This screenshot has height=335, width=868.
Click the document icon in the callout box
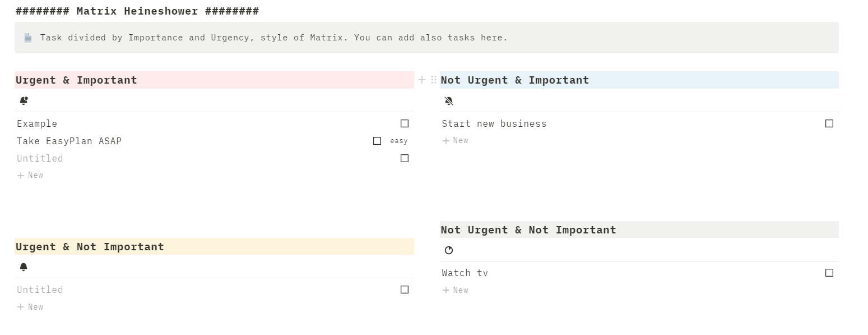coord(27,37)
